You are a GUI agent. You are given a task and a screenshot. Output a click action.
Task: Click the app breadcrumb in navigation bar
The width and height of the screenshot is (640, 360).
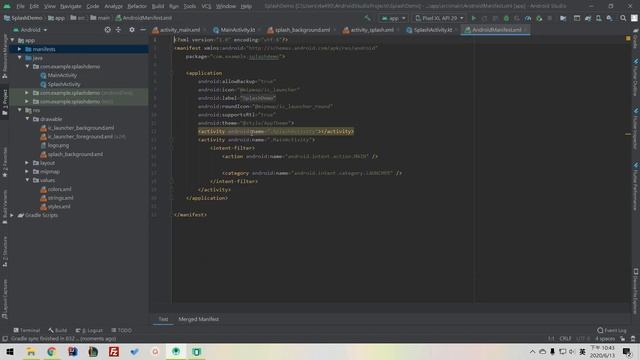coord(56,18)
